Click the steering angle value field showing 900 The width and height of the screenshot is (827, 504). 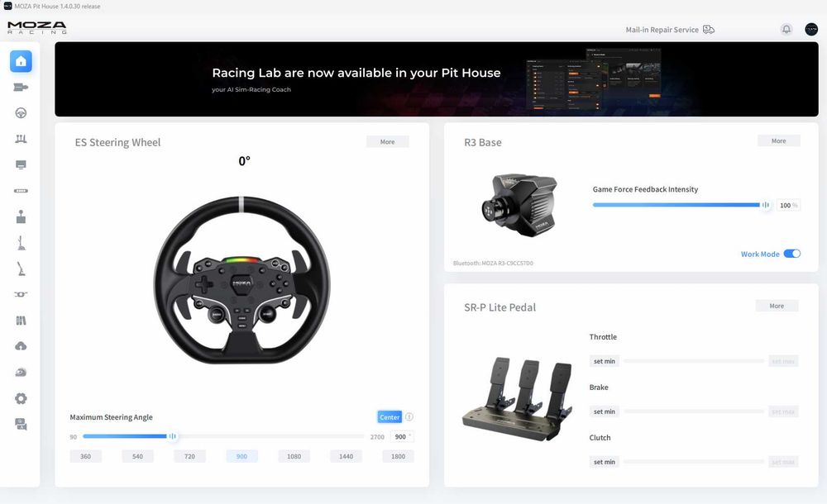[402, 436]
